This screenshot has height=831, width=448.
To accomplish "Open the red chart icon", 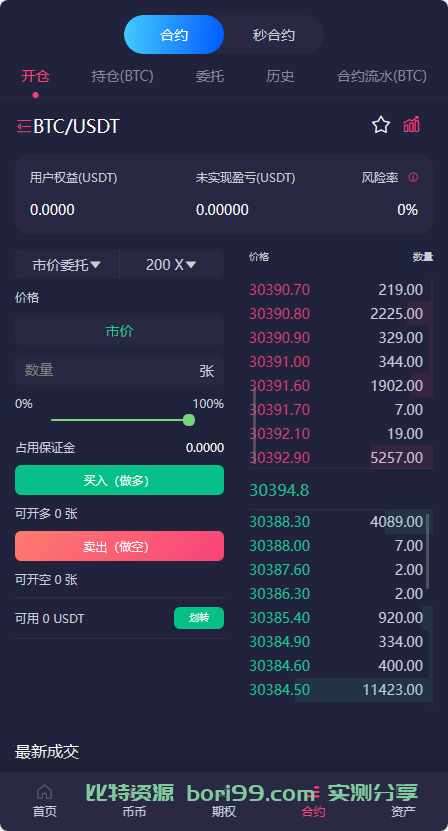I will point(411,125).
